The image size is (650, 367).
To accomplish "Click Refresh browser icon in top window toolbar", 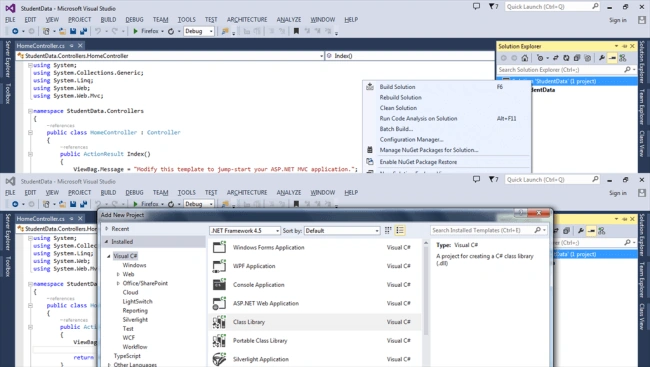I will (x=171, y=31).
